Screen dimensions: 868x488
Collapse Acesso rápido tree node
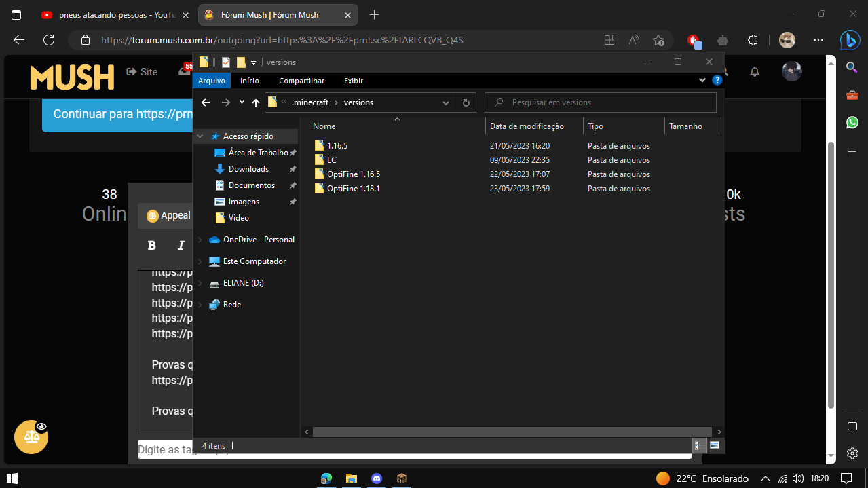coord(200,136)
